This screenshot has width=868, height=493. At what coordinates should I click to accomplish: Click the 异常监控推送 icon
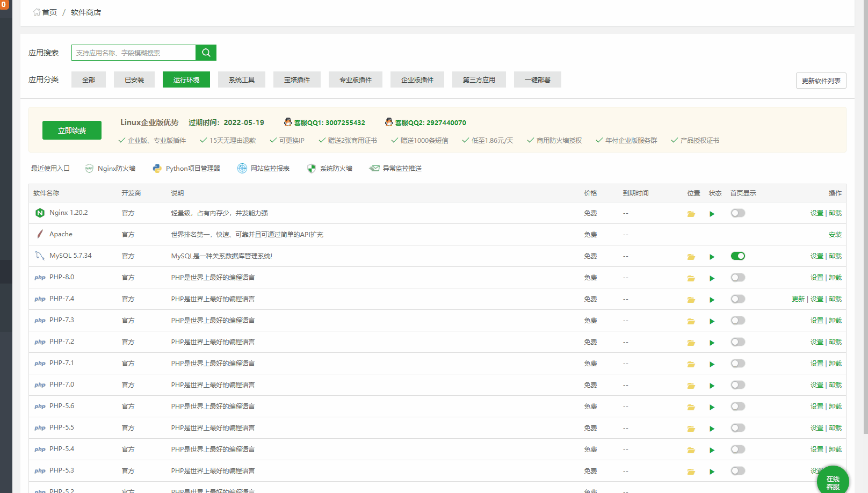(x=374, y=169)
